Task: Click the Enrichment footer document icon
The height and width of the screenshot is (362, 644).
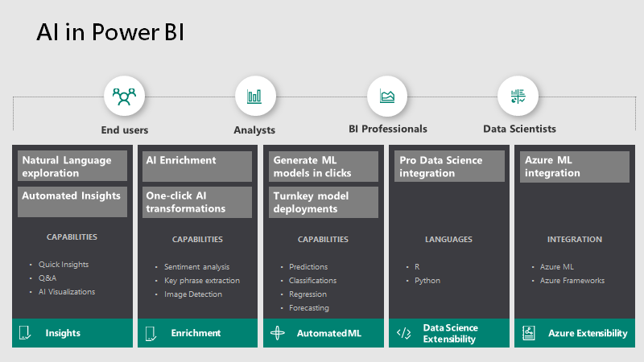Action: point(151,333)
